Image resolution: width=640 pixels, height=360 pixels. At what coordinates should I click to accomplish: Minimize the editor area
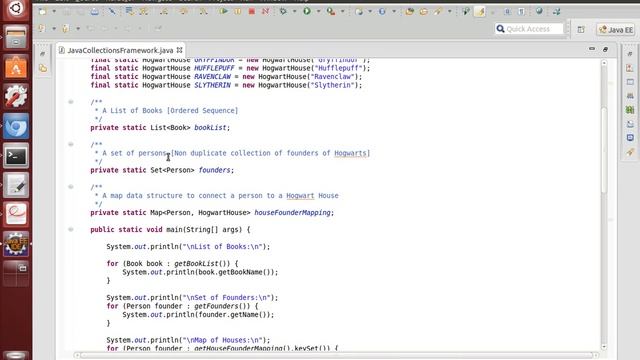[592, 49]
